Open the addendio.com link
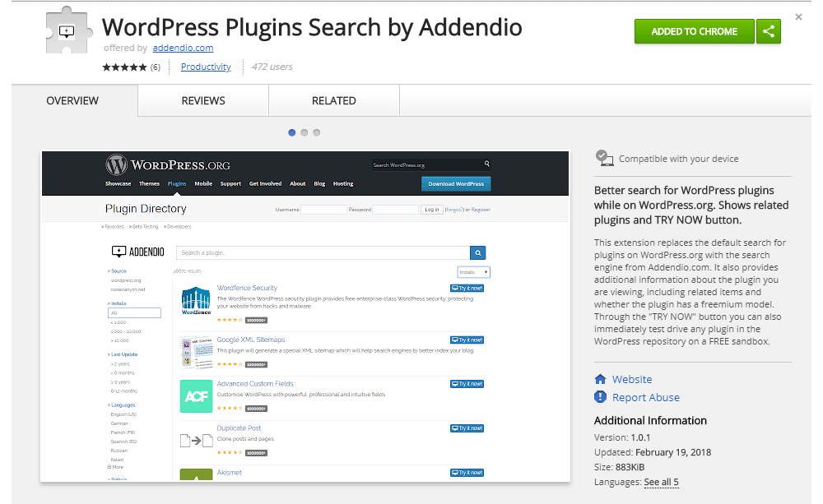The height and width of the screenshot is (504, 823). coord(183,48)
